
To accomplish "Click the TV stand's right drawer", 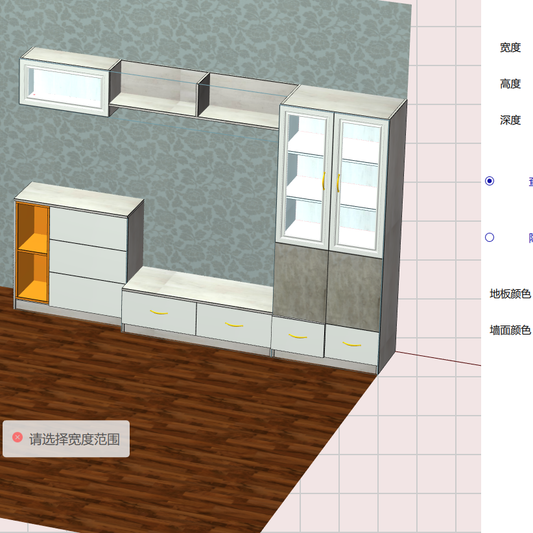I will point(234,325).
